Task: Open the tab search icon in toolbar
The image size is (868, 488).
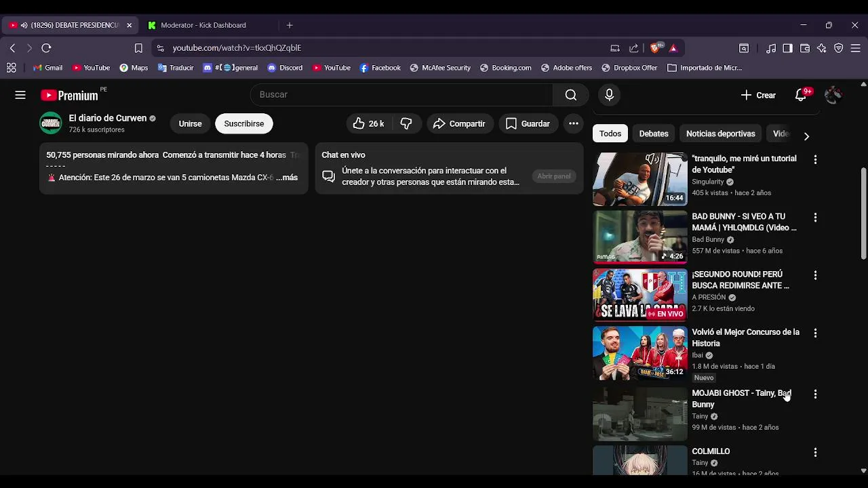Action: (744, 48)
